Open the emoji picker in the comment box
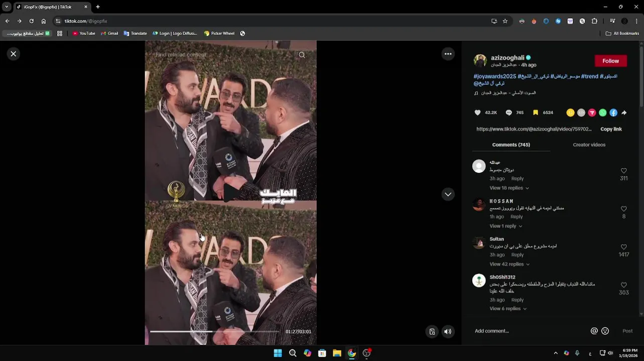Viewport: 644px width, 361px height. pos(605,331)
